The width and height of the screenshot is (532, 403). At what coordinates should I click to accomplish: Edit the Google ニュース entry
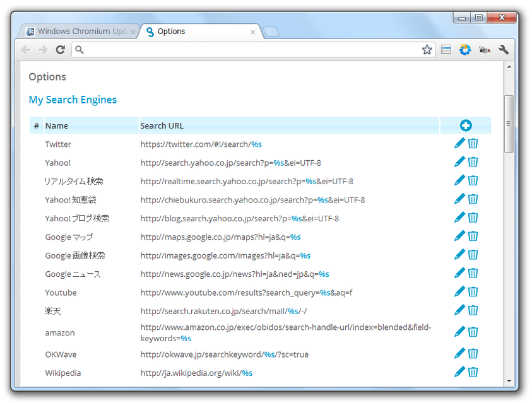[x=459, y=273]
